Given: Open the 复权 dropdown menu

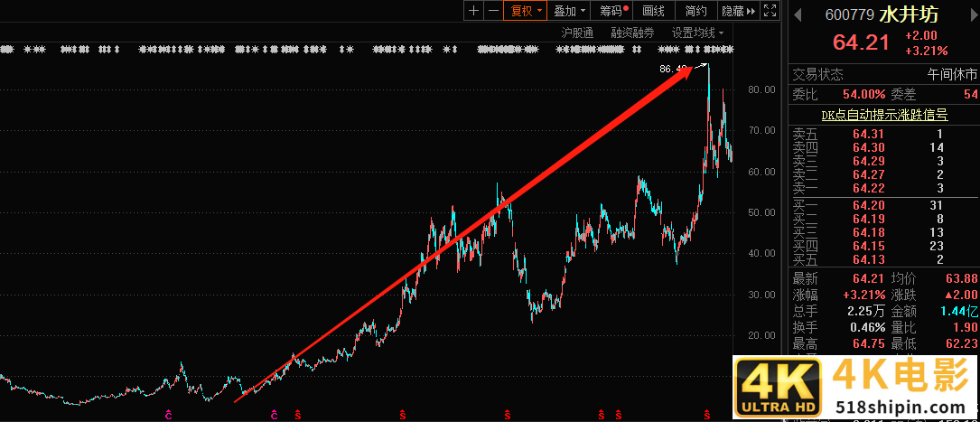Looking at the screenshot, I should point(526,11).
